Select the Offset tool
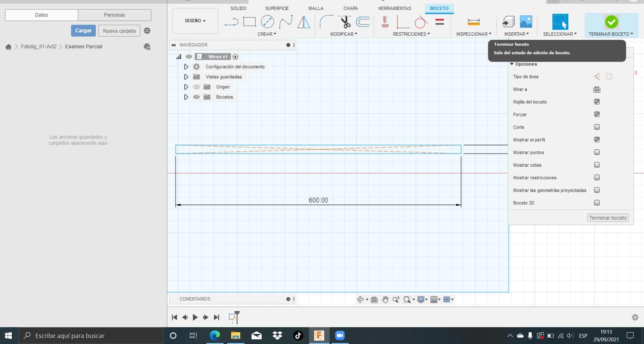Image resolution: width=644 pixels, height=344 pixels. click(363, 22)
